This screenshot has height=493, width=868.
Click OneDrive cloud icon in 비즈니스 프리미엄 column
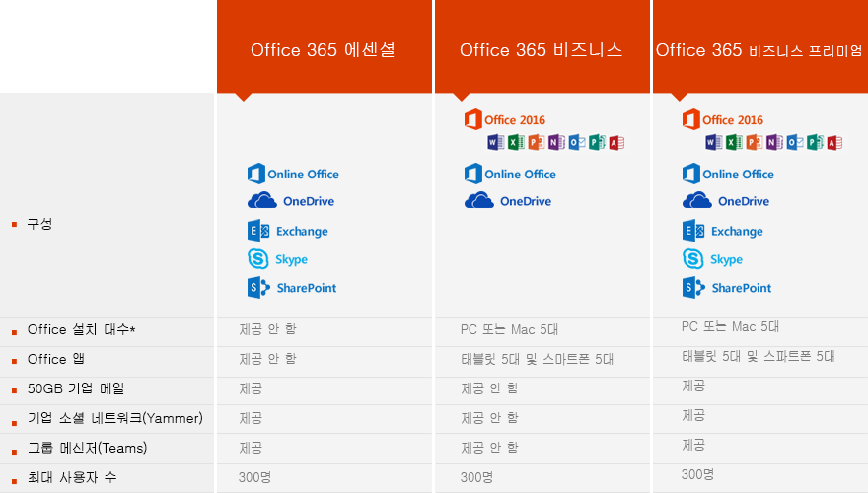click(697, 200)
